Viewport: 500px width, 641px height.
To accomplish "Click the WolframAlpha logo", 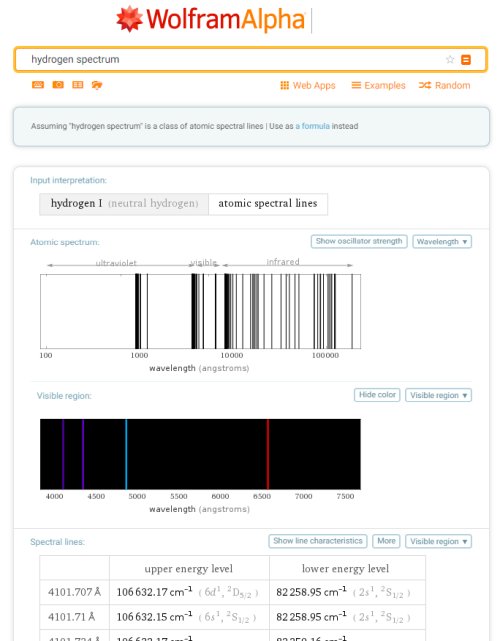I will click(211, 19).
